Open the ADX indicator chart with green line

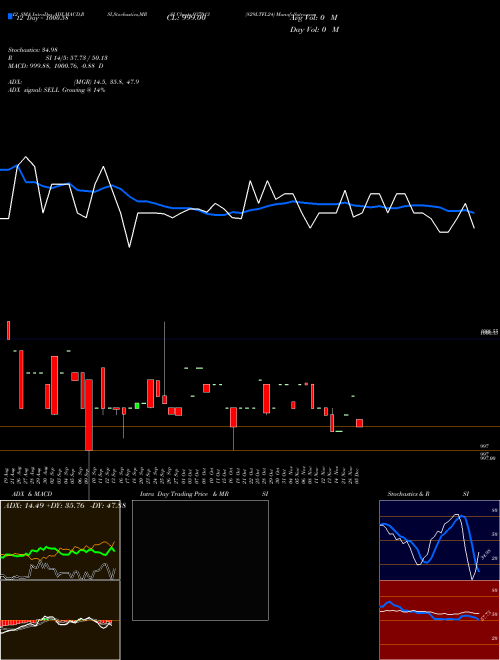pos(60,540)
